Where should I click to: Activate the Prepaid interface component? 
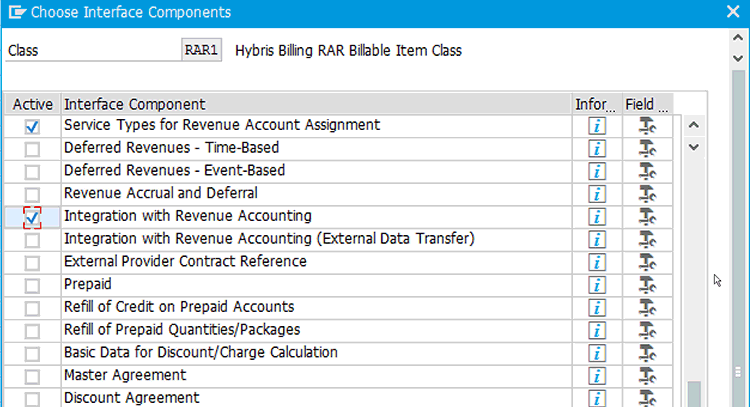[33, 285]
